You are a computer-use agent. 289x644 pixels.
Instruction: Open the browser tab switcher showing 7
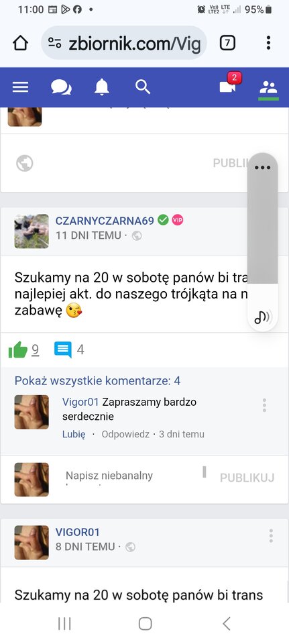pyautogui.click(x=227, y=43)
